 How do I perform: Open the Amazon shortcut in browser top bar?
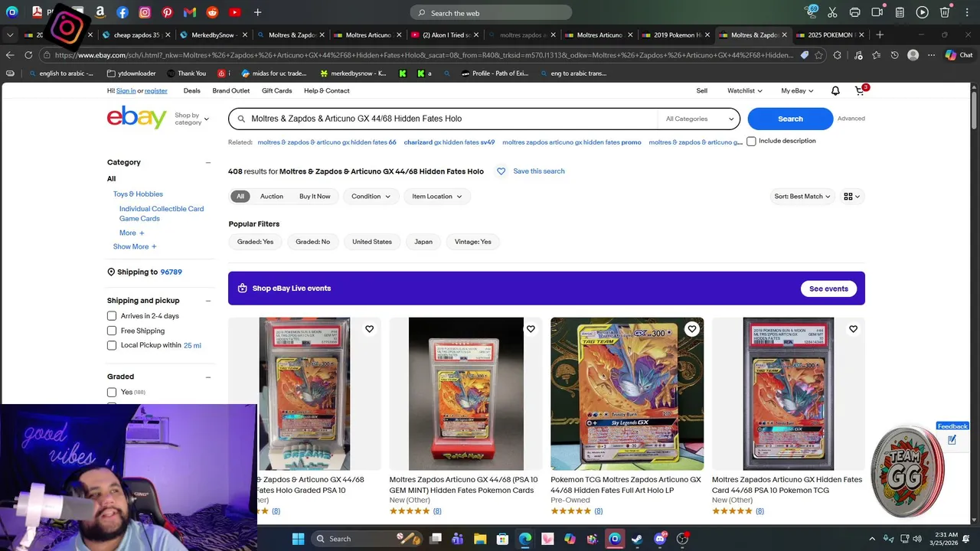click(100, 12)
